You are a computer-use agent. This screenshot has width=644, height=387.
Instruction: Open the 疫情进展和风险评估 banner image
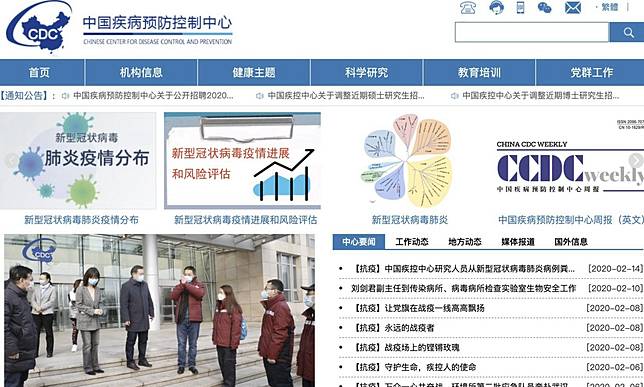[242, 161]
